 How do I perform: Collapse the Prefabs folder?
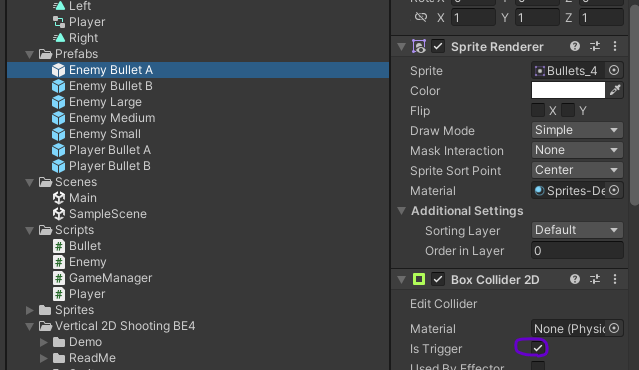click(x=29, y=54)
